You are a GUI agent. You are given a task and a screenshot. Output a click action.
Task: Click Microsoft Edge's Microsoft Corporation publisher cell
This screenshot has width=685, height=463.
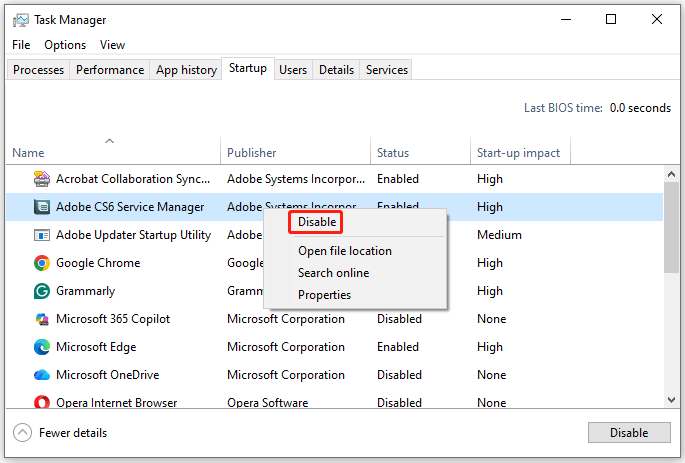(286, 347)
